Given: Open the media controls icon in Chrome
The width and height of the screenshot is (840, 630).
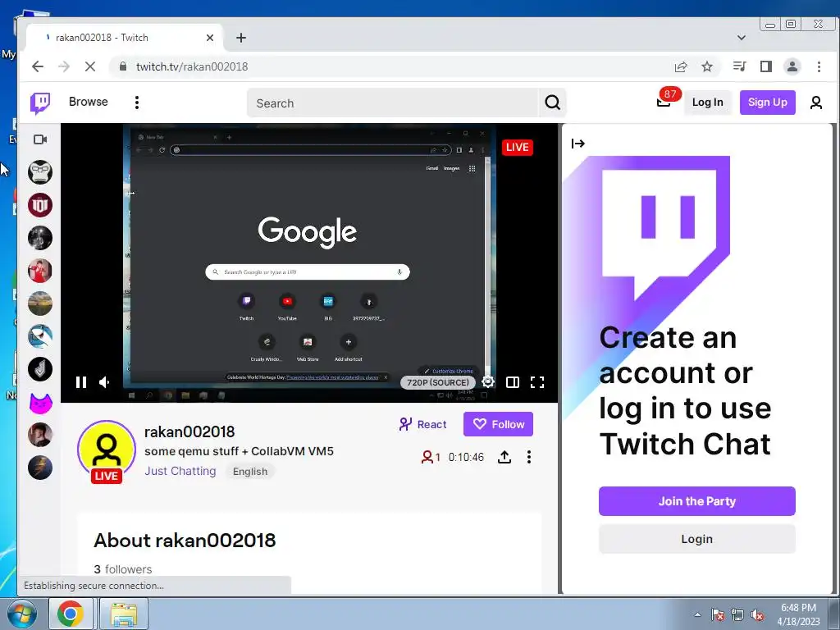Looking at the screenshot, I should click(x=740, y=66).
